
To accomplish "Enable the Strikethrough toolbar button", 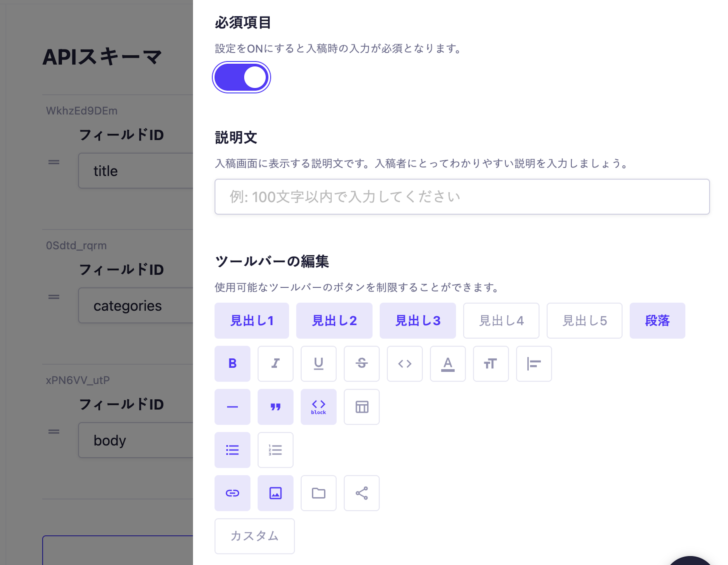I will pos(361,364).
